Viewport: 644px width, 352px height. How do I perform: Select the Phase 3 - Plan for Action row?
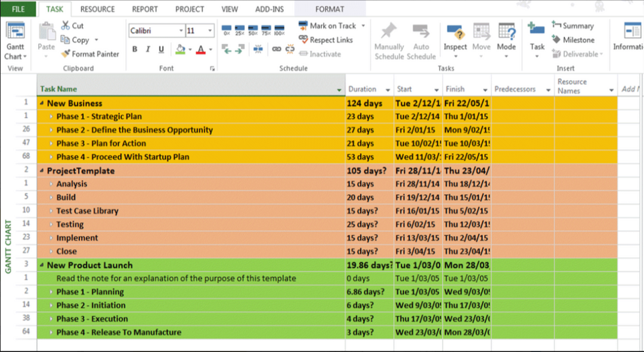(x=101, y=143)
